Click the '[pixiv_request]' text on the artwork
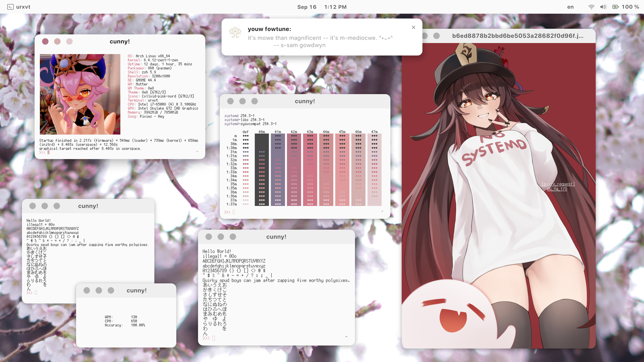 tap(558, 184)
